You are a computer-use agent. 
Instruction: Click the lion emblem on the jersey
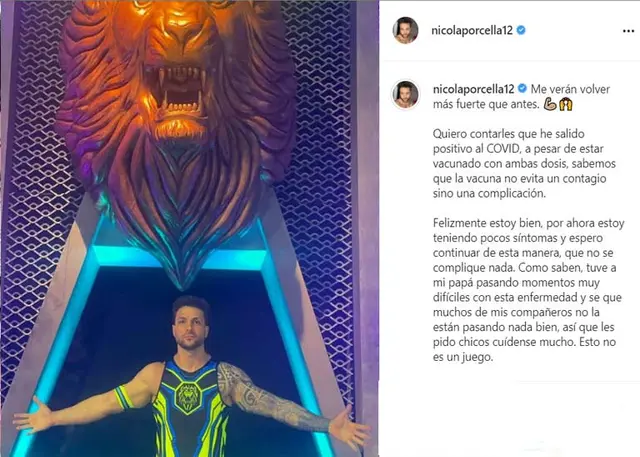pyautogui.click(x=188, y=397)
